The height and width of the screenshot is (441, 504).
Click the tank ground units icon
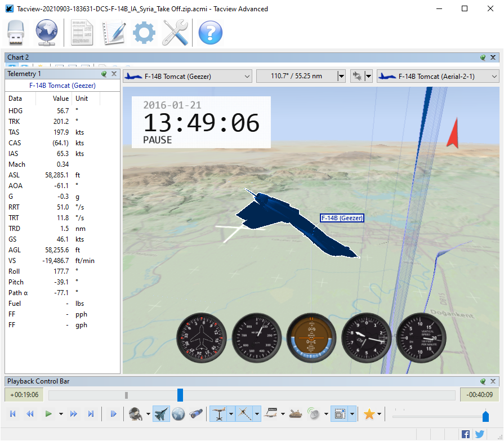click(x=296, y=413)
